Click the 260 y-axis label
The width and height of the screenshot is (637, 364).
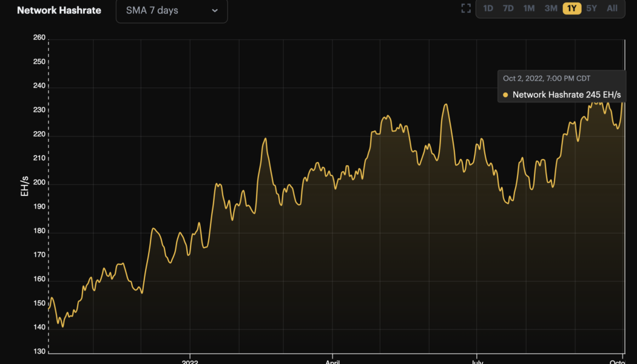[x=39, y=38]
